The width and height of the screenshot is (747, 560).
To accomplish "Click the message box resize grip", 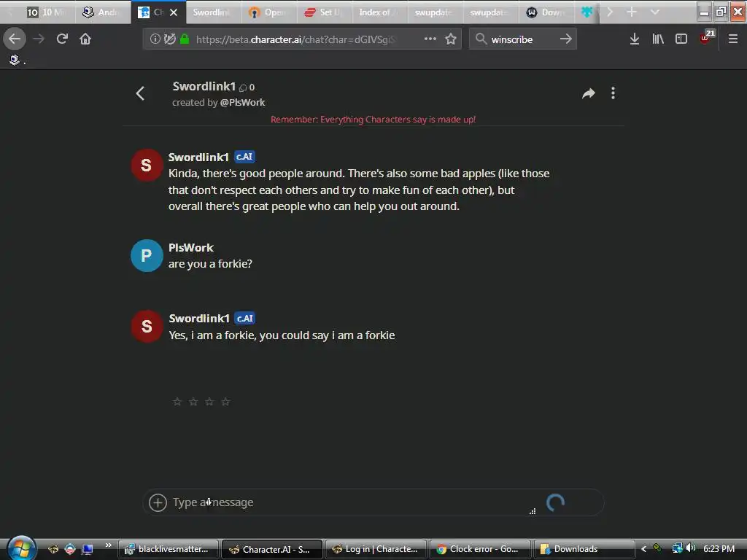I will point(533,511).
